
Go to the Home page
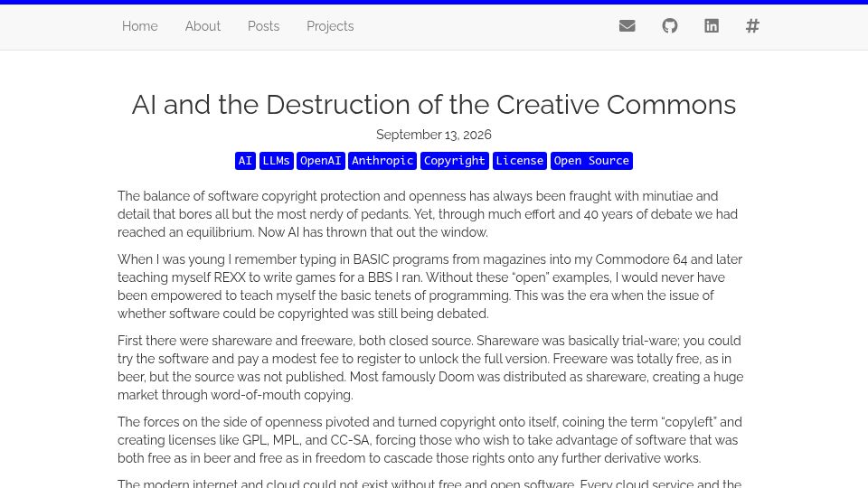click(x=139, y=26)
